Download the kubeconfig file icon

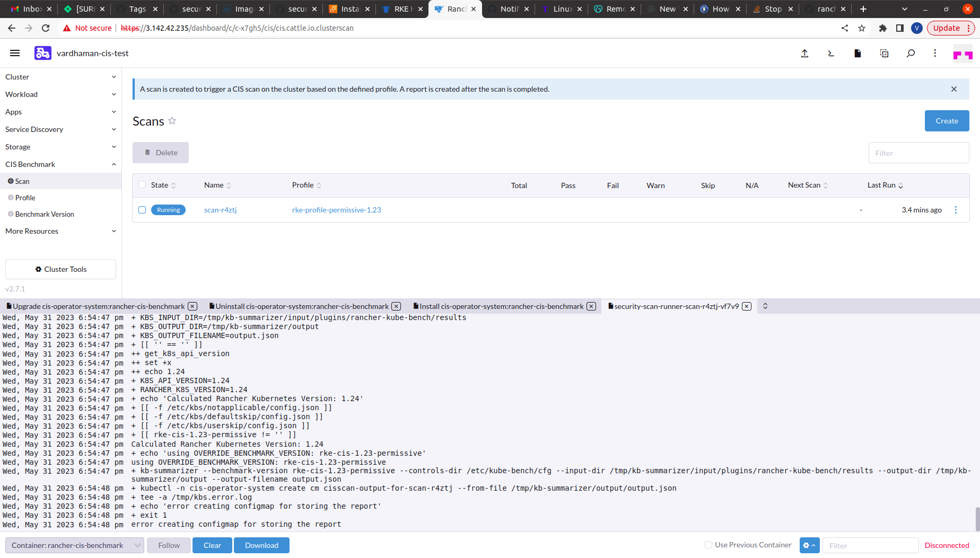point(857,53)
